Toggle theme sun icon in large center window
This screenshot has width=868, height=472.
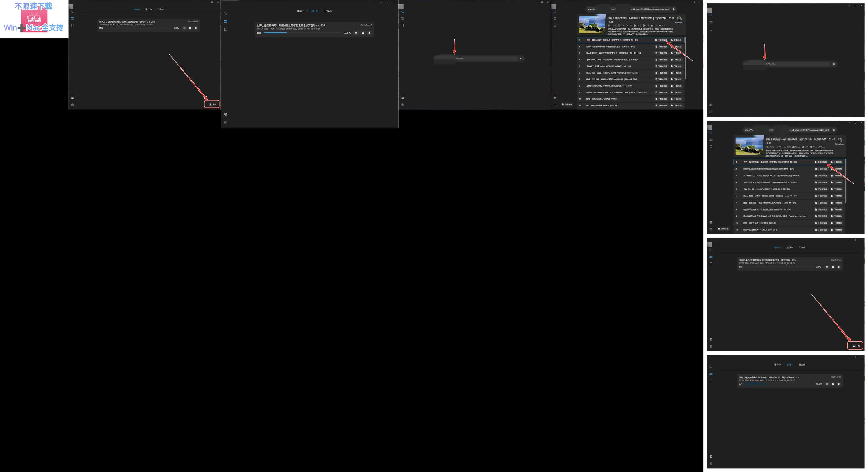pos(225,114)
